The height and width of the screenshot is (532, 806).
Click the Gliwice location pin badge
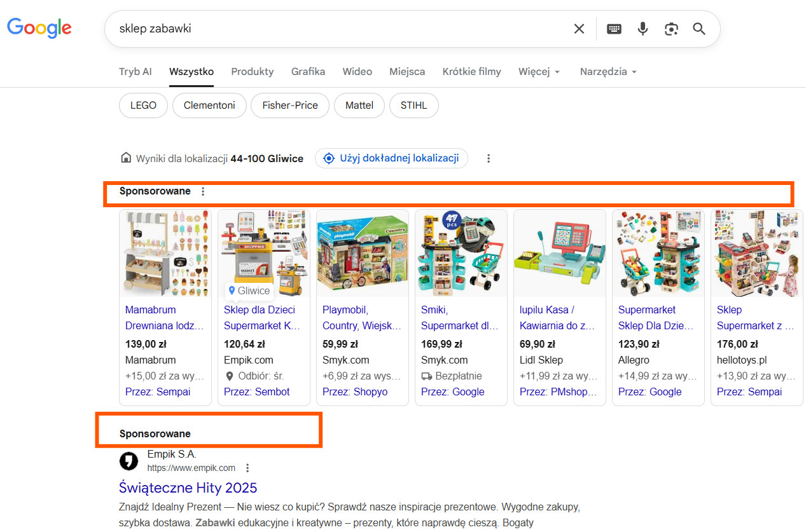pyautogui.click(x=249, y=290)
